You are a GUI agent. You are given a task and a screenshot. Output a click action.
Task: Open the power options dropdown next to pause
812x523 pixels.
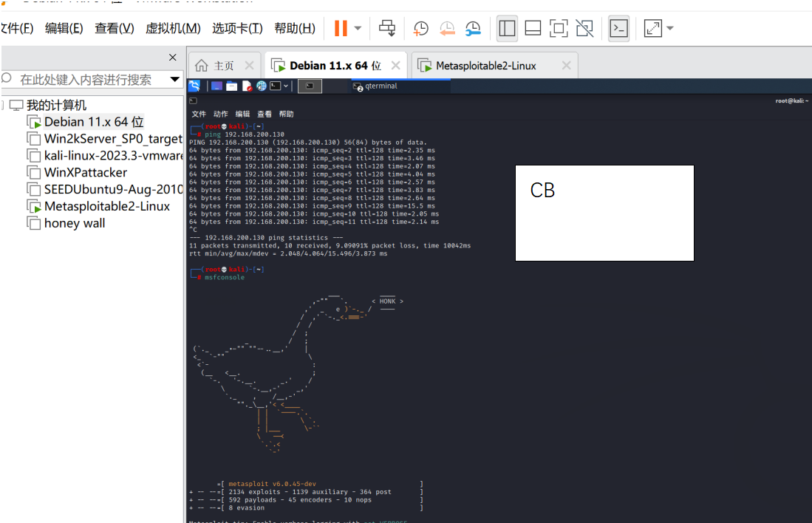pyautogui.click(x=358, y=28)
